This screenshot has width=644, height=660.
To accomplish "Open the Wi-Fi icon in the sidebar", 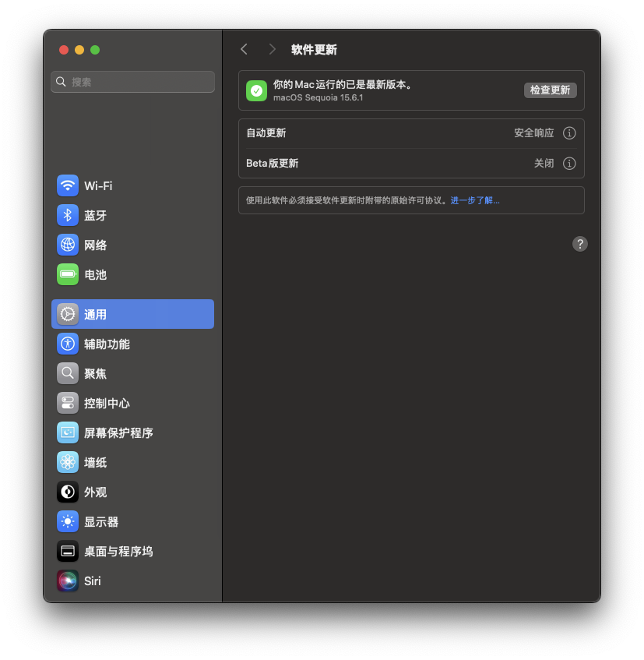I will click(67, 185).
